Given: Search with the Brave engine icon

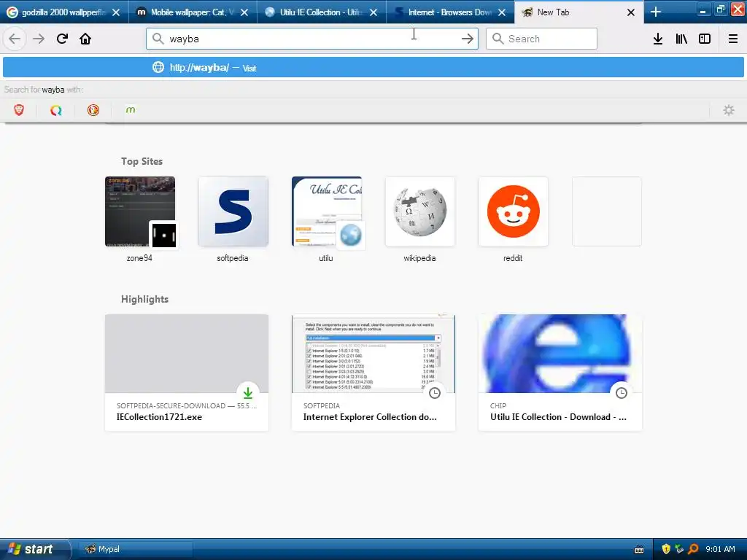Looking at the screenshot, I should (x=18, y=110).
